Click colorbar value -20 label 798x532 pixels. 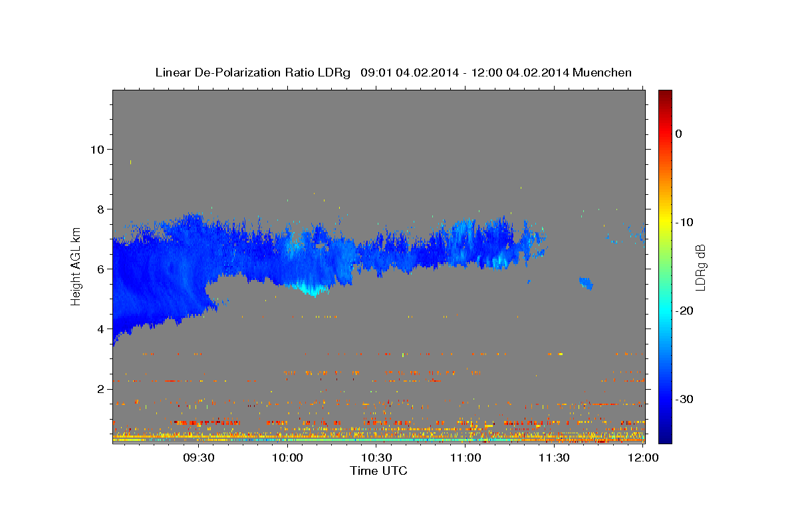point(684,311)
